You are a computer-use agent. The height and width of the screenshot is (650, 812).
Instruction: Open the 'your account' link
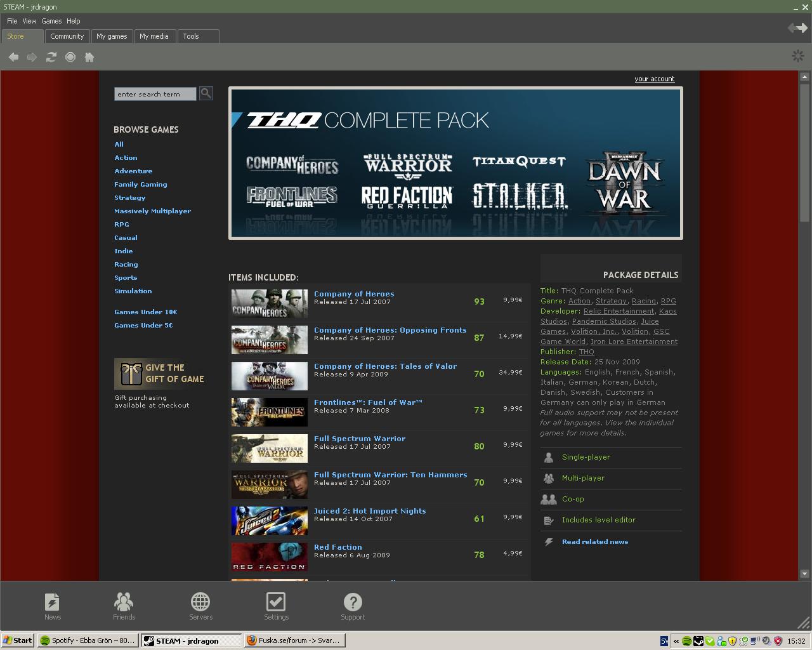click(654, 79)
